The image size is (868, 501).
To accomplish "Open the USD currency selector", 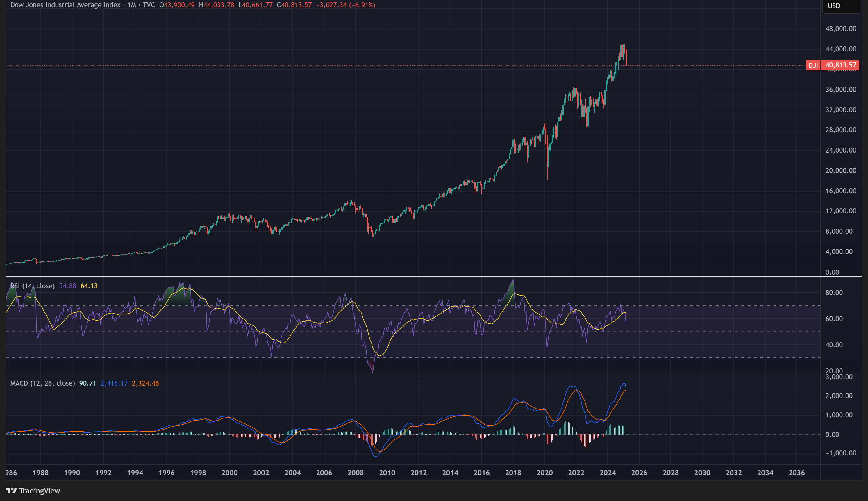I will click(x=841, y=6).
